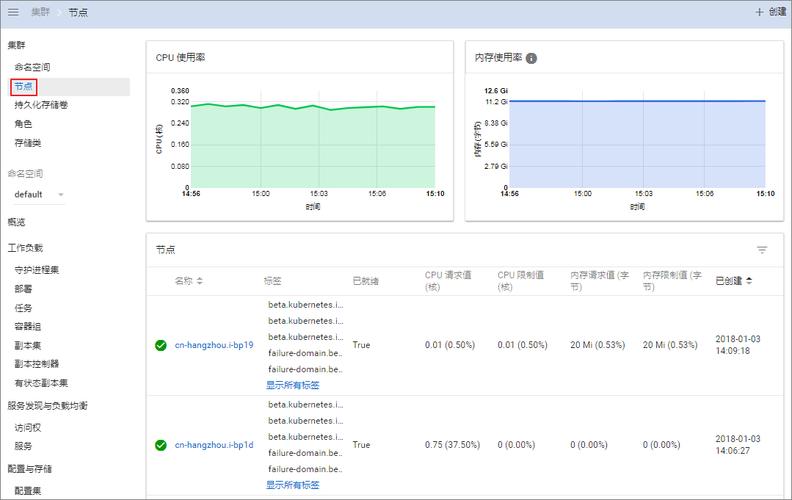The height and width of the screenshot is (500, 792).
Task: Click creation time 2018-01-03 14:09:18
Action: [x=738, y=345]
